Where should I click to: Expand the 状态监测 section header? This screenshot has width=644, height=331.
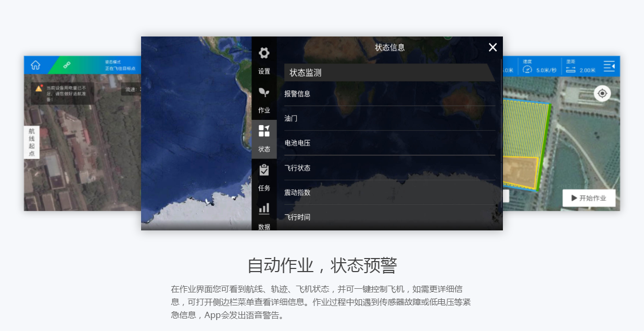tap(389, 73)
